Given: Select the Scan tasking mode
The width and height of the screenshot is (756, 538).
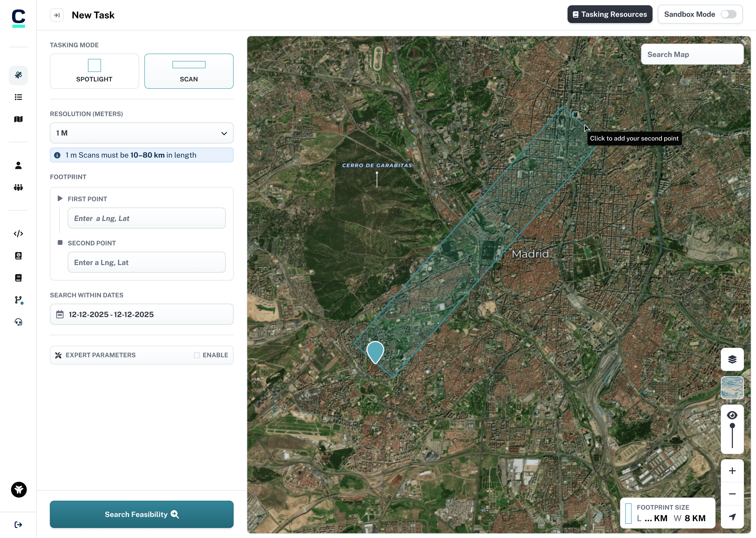Looking at the screenshot, I should tap(189, 71).
